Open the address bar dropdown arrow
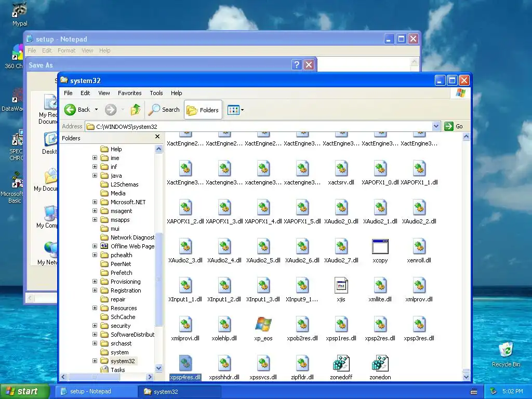The image size is (532, 399). coord(436,126)
